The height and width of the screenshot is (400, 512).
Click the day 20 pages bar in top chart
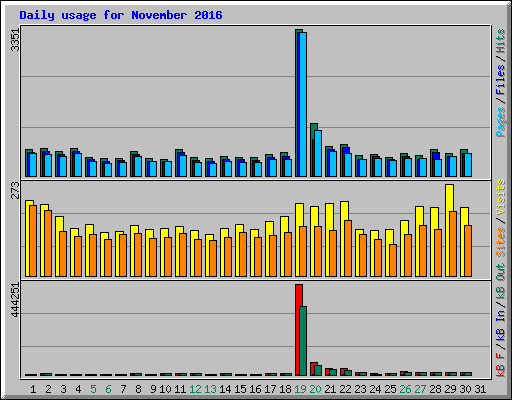[318, 153]
